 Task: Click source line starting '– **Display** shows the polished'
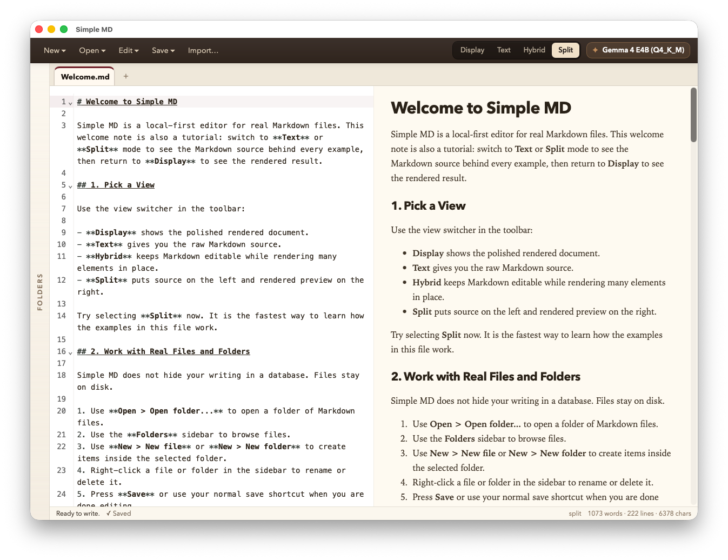tap(193, 232)
